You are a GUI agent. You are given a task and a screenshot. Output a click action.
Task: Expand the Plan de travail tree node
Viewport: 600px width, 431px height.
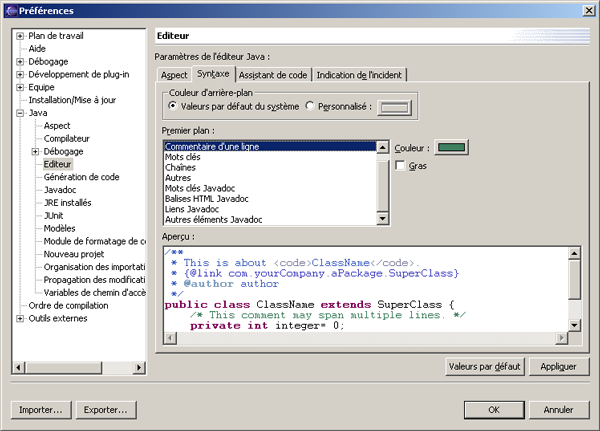tap(21, 36)
